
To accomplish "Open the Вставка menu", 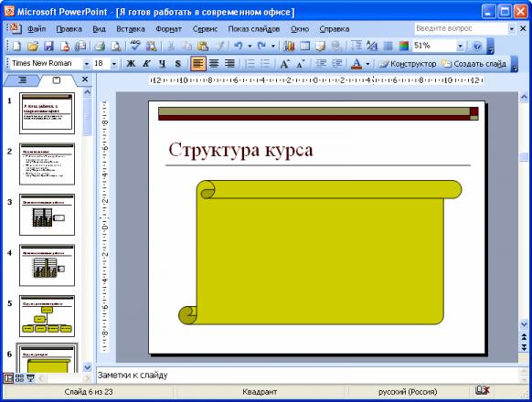I will click(x=131, y=29).
